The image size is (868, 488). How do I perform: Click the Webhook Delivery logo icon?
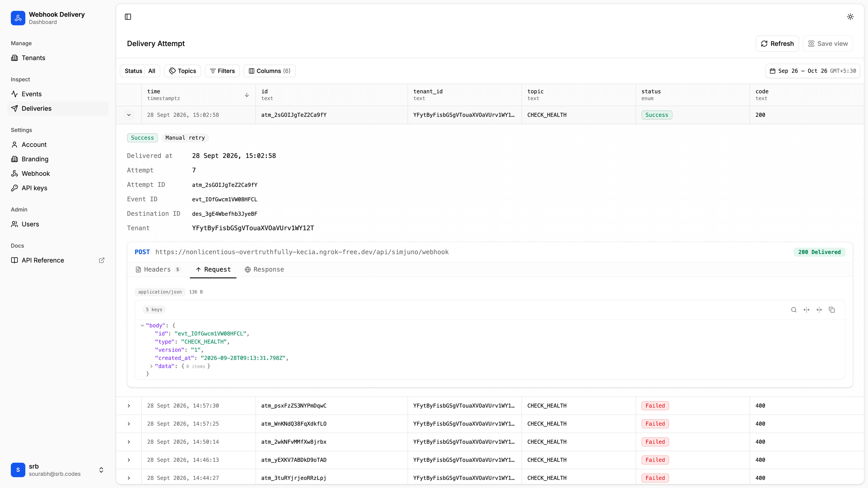click(x=18, y=18)
